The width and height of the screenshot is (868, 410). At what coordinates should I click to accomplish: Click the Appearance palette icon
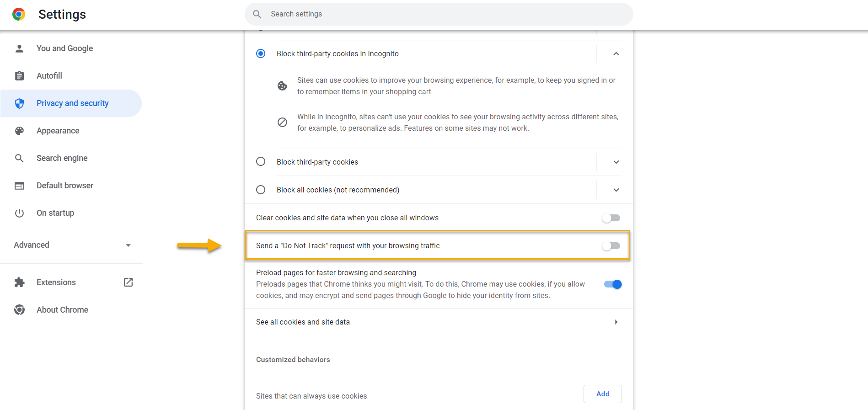(x=19, y=131)
